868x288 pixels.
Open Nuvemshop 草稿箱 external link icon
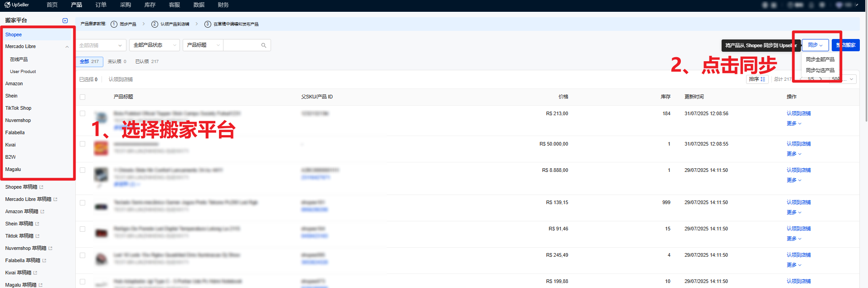(x=50, y=248)
